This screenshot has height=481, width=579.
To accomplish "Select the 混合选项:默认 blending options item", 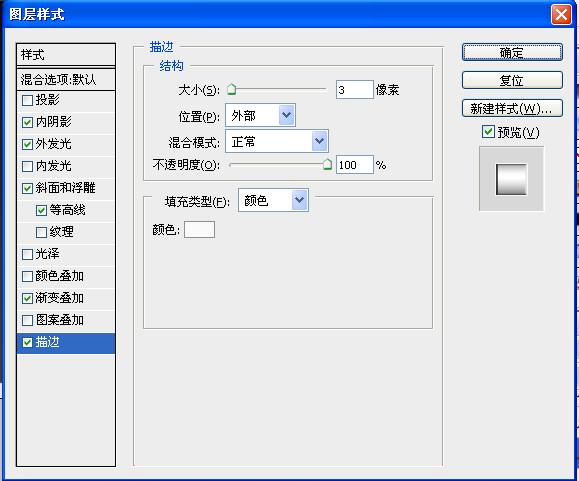I will 66,79.
